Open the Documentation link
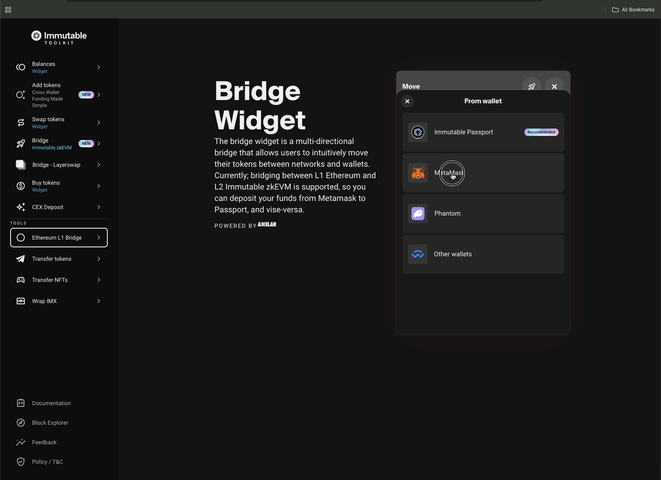The image size is (661, 480). click(51, 403)
